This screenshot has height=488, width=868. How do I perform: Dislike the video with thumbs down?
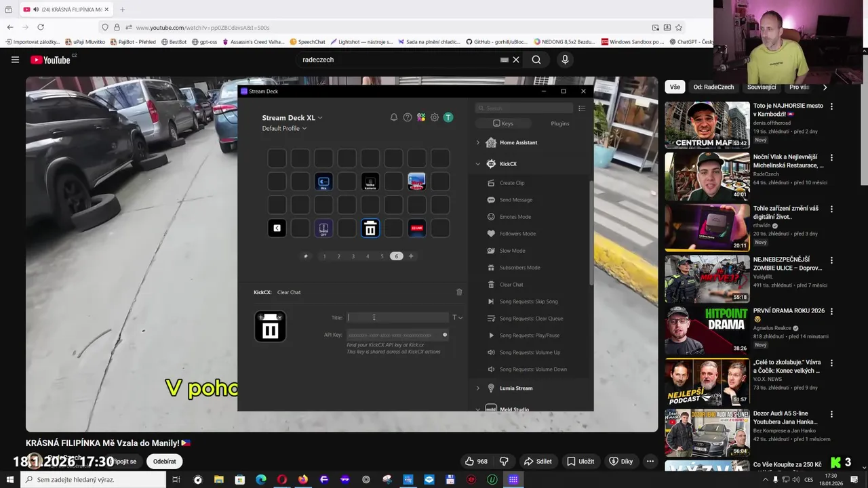pos(504,462)
